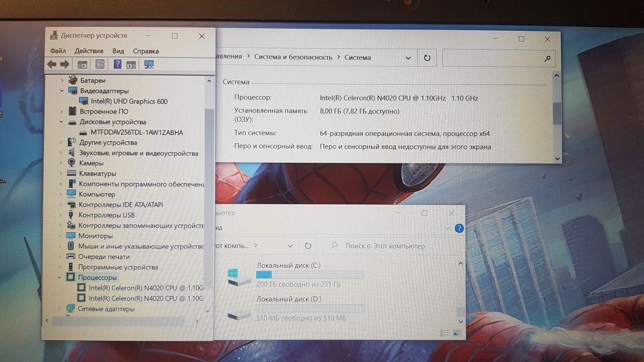Click the computer icon beside Компьютер
The width and height of the screenshot is (644, 362).
(x=72, y=194)
